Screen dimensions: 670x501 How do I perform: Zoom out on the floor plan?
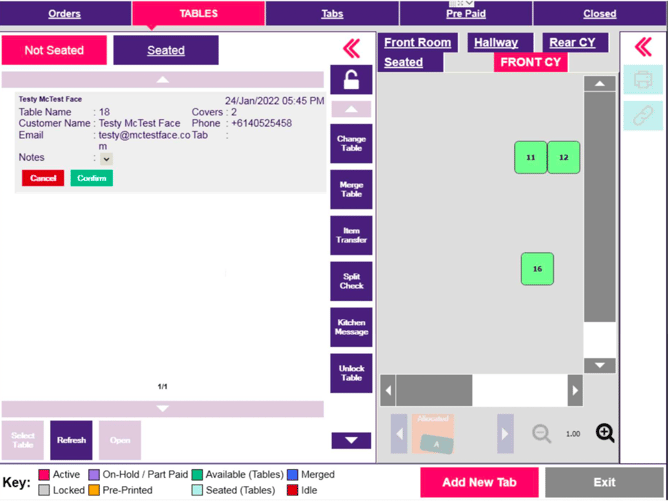coord(541,434)
